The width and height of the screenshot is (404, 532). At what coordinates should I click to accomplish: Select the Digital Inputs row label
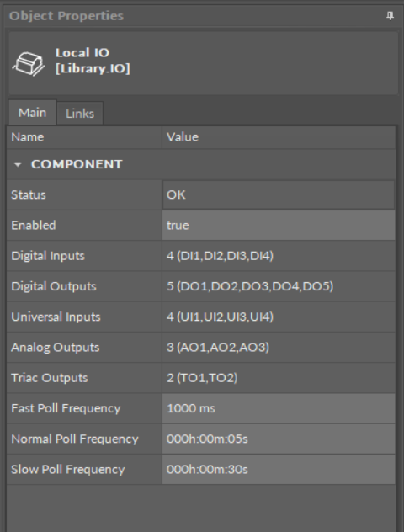48,256
